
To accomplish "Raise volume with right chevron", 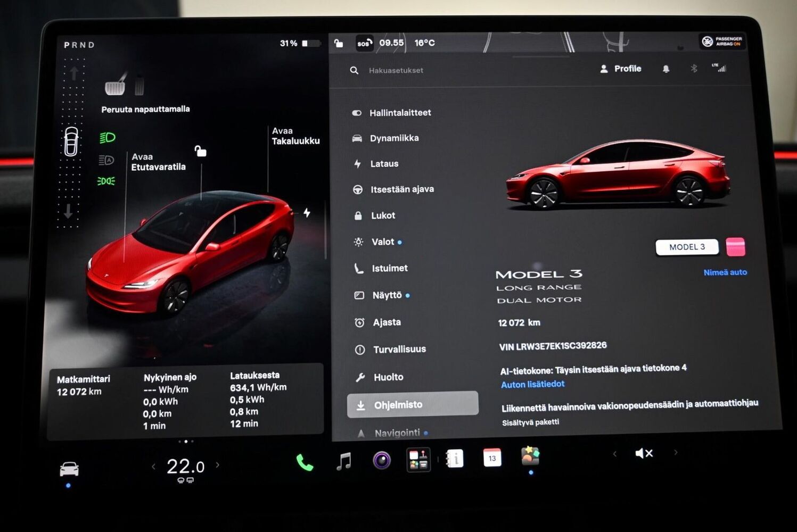I will click(x=676, y=452).
